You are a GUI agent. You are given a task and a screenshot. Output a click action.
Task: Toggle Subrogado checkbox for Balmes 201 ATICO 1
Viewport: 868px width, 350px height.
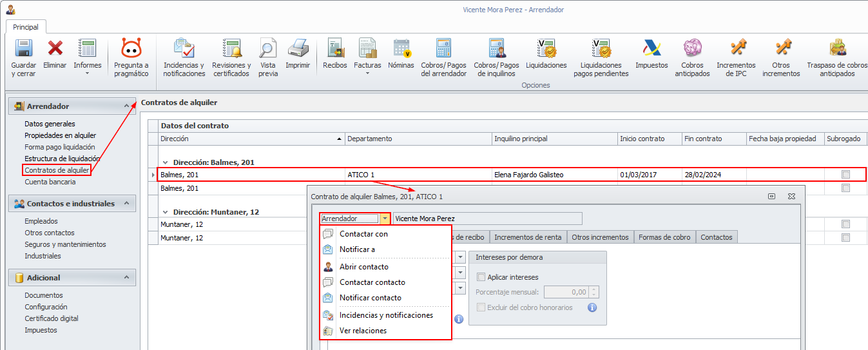coord(846,175)
